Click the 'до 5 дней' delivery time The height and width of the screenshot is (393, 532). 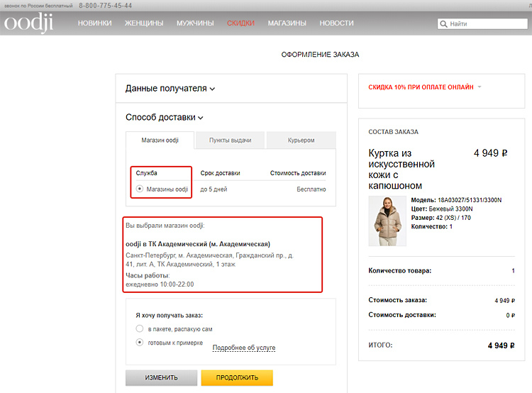pos(214,189)
